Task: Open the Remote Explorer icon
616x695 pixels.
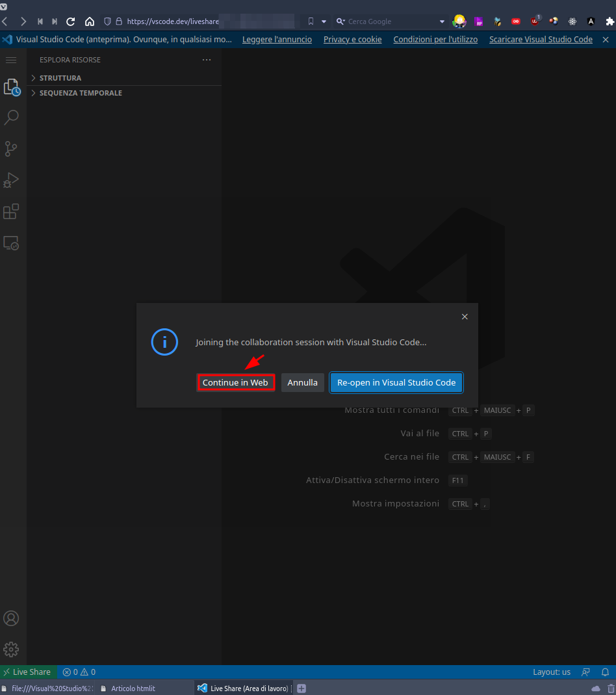Action: [12, 243]
